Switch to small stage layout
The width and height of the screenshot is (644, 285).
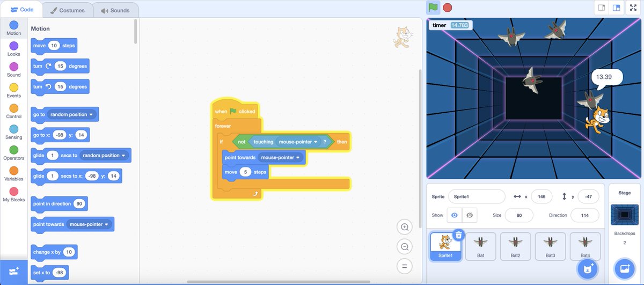(x=602, y=8)
